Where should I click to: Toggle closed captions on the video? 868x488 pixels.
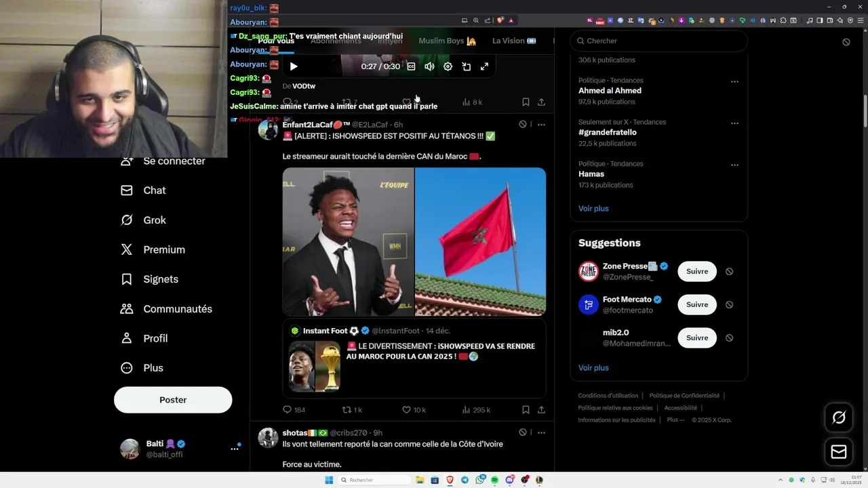(411, 66)
